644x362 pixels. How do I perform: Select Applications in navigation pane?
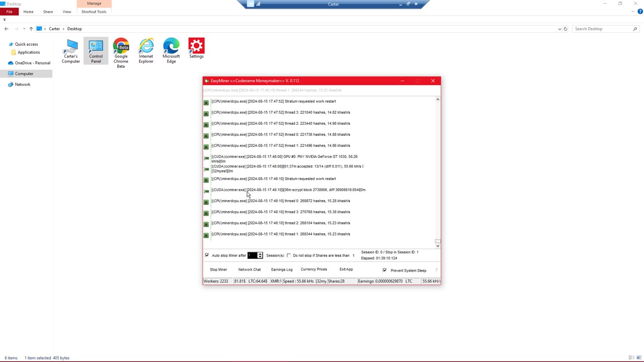point(29,52)
